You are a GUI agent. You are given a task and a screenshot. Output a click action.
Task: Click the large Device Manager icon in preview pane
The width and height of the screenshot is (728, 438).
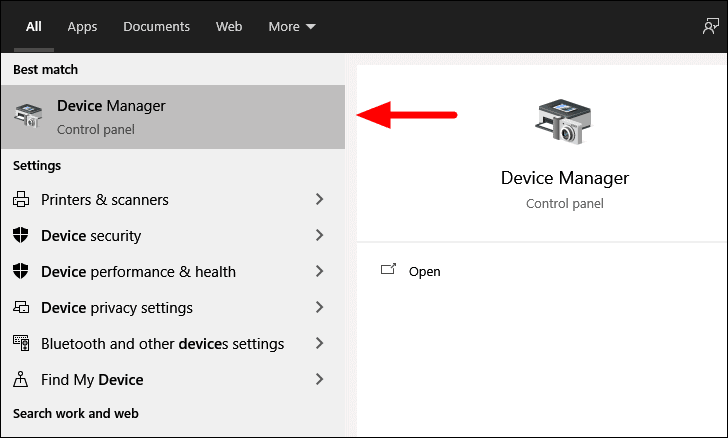point(564,121)
